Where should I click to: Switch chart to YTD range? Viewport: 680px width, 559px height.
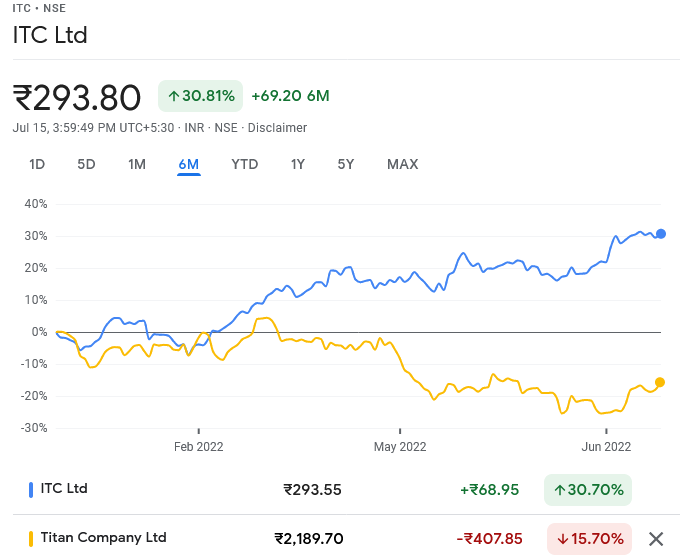pyautogui.click(x=244, y=164)
